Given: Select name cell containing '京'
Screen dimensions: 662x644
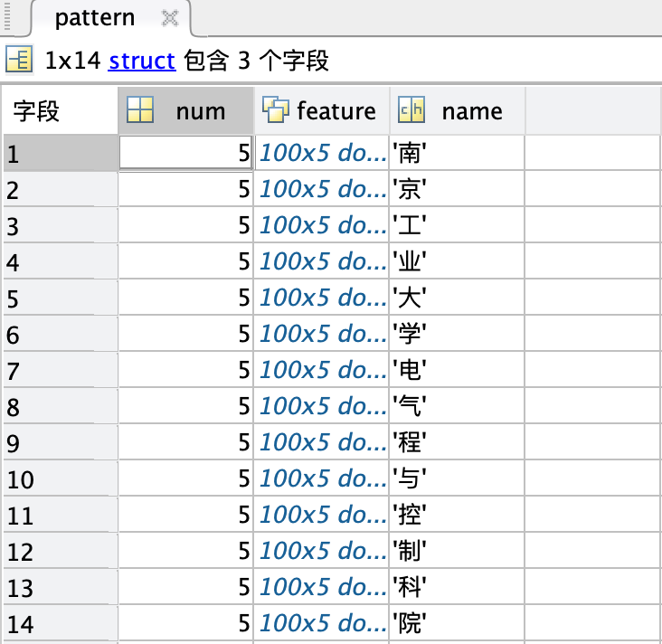Looking at the screenshot, I should click(456, 190).
